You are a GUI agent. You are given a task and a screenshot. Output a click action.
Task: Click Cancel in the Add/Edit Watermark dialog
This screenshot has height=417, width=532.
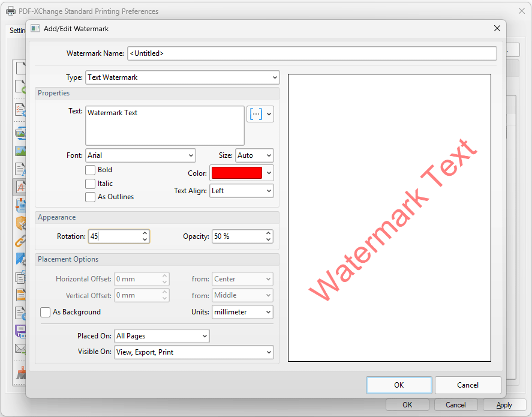tap(467, 385)
